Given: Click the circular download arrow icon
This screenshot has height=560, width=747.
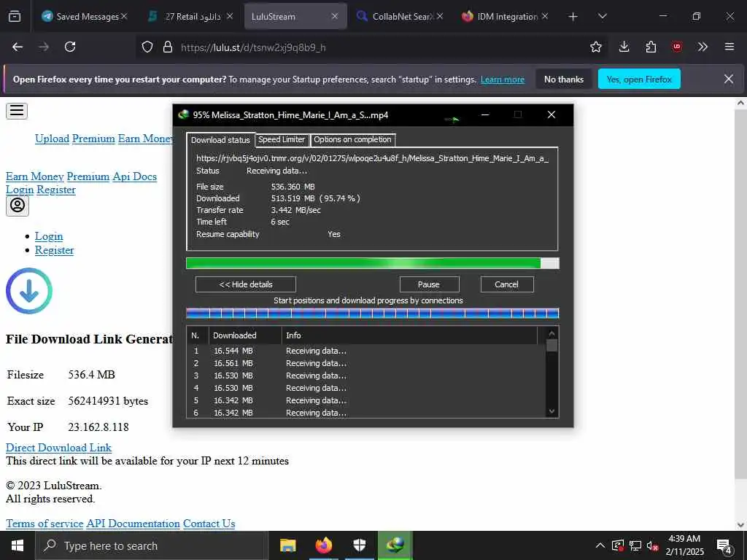Looking at the screenshot, I should [x=29, y=291].
